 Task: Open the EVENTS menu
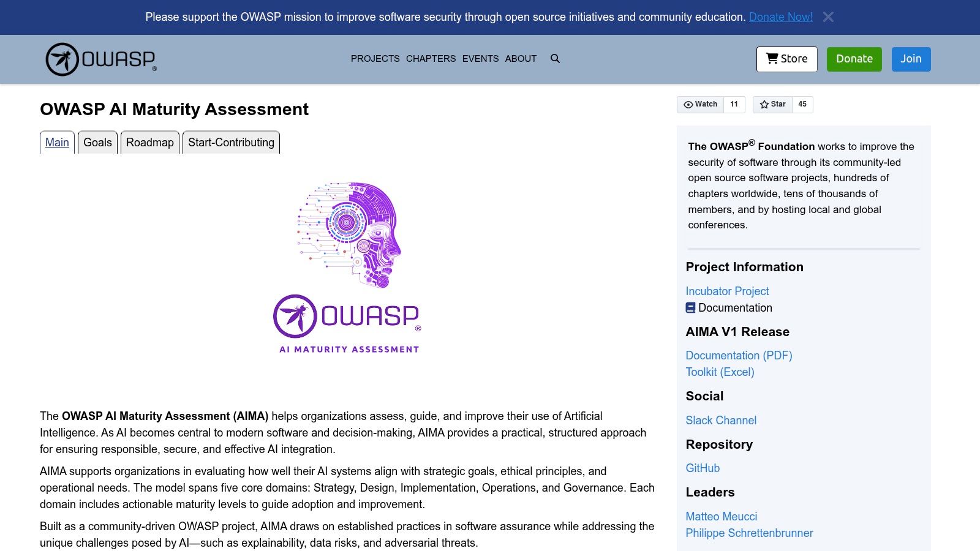(480, 59)
